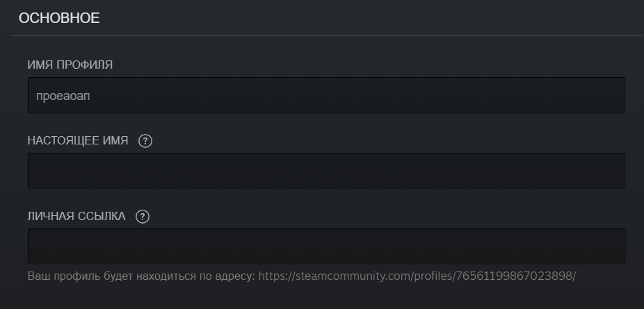Click the ОСНОВНОЕ section heading

[59, 18]
